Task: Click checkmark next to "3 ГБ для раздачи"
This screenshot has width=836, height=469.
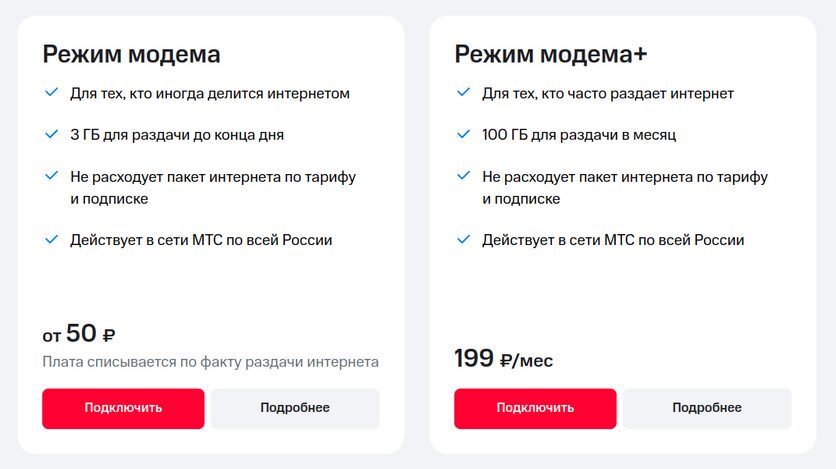Action: pos(51,134)
